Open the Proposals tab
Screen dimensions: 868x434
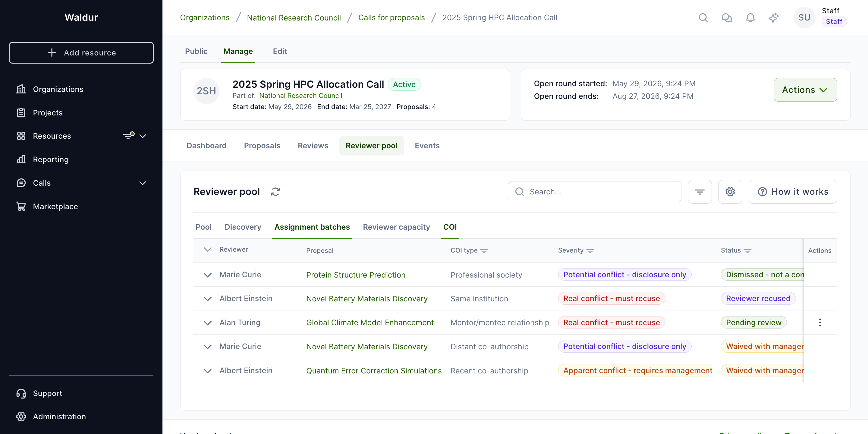pyautogui.click(x=262, y=146)
